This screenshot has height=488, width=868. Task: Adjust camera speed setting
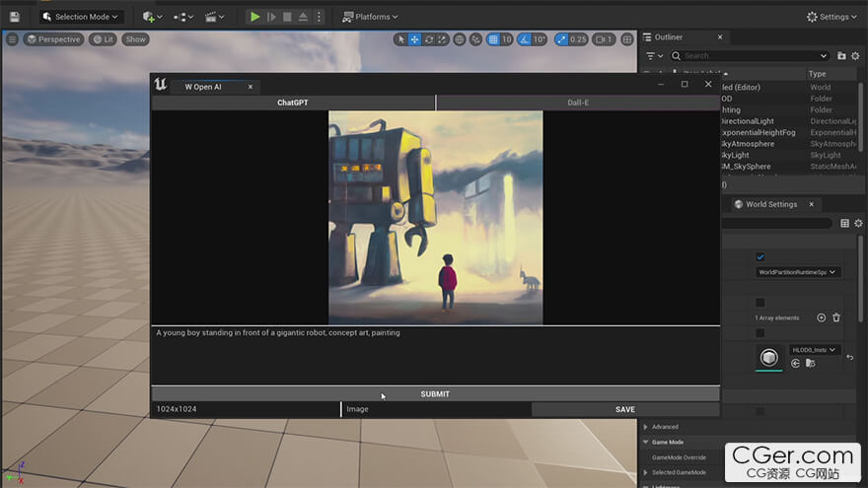[604, 39]
